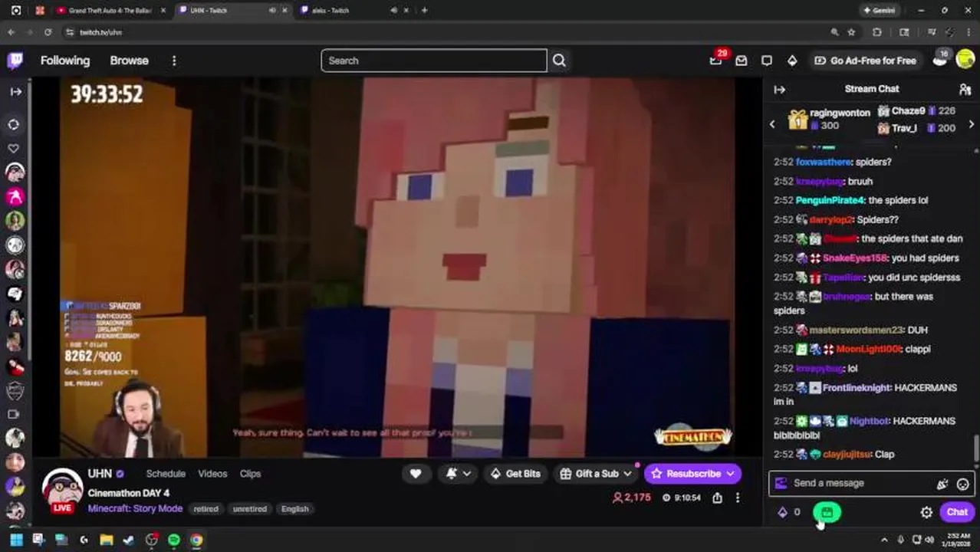Mute the UHN - Twitch tab audio
Screen dimensions: 980x552
[271, 11]
